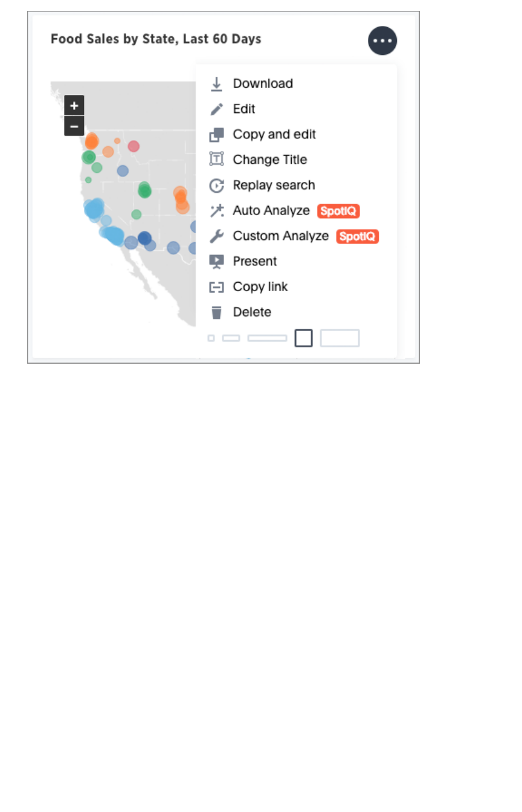The width and height of the screenshot is (522, 812).
Task: Select the highlighted large square tile size
Action: [303, 338]
